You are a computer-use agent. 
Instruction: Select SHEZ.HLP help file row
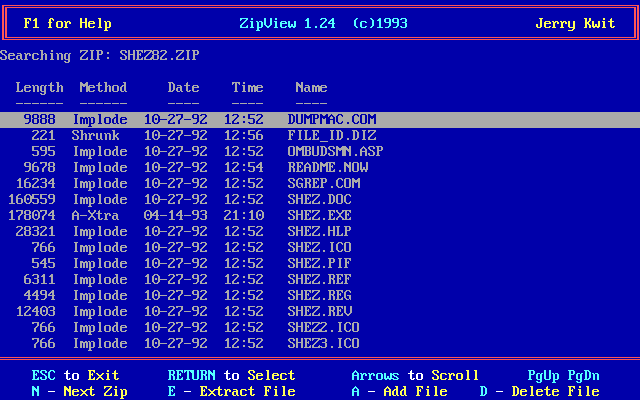pyautogui.click(x=319, y=232)
